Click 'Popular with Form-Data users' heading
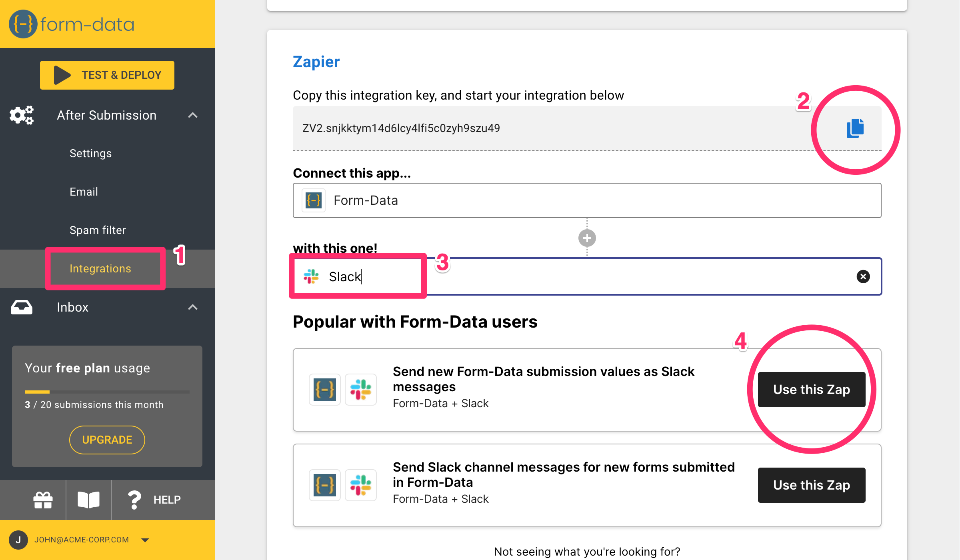Image resolution: width=960 pixels, height=560 pixels. pyautogui.click(x=415, y=322)
